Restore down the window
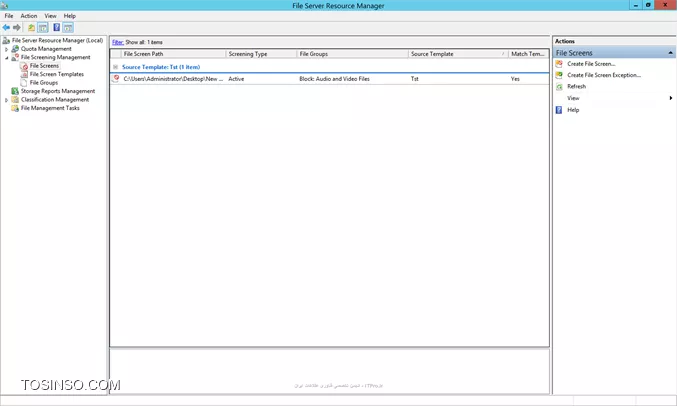 tap(648, 5)
